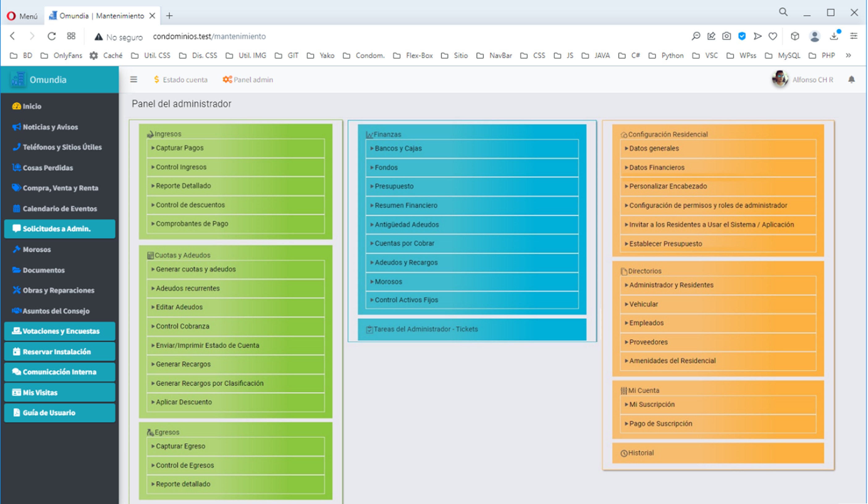Open notifications bell icon

(x=851, y=80)
